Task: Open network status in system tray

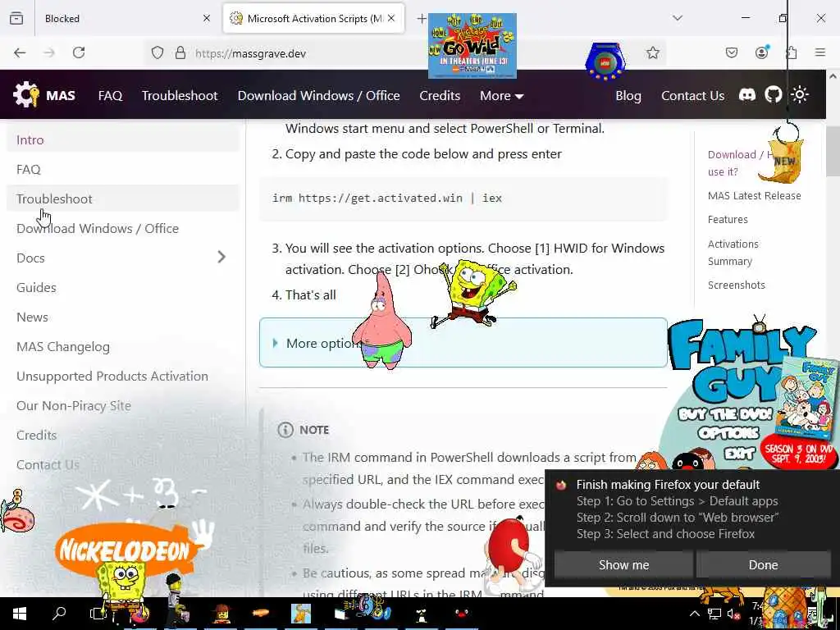Action: [714, 614]
